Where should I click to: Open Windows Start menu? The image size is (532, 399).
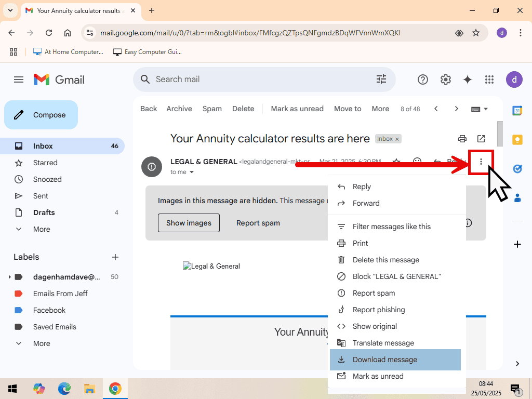(12, 389)
